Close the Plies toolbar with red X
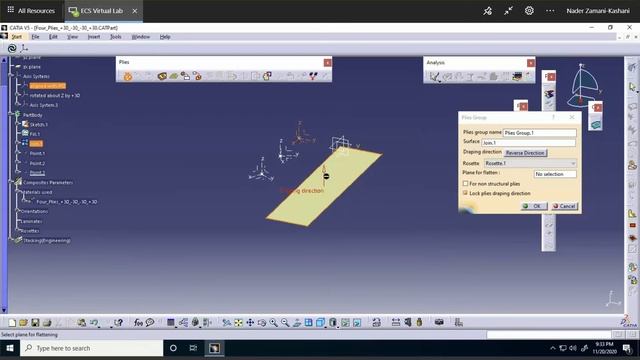 [x=327, y=62]
